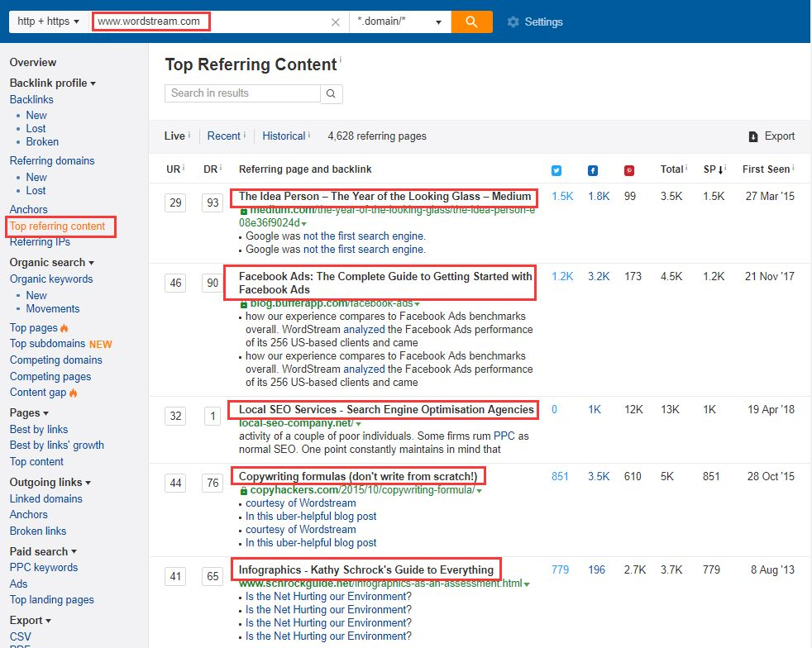Open Backlinks in sidebar
Viewport: 812px width, 648px height.
point(31,99)
